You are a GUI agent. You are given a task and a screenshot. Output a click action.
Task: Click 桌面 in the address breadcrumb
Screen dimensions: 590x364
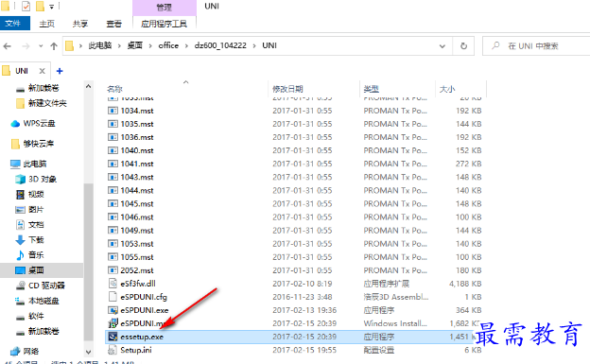point(134,45)
